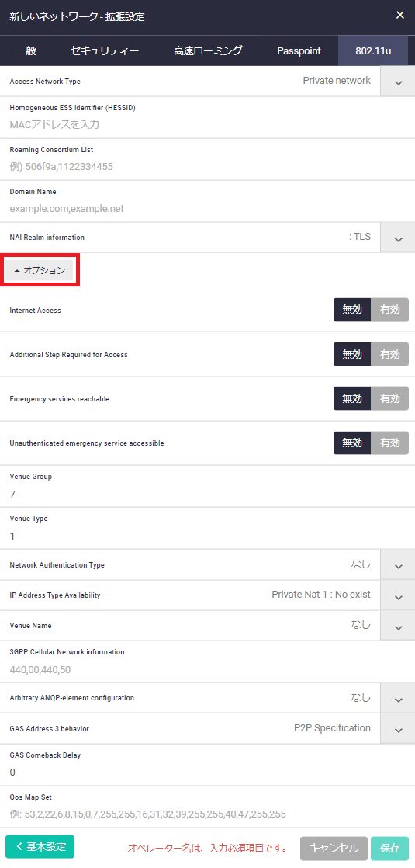This screenshot has width=415, height=868.
Task: Expand the NAI Realm information dropdown
Action: [x=398, y=238]
